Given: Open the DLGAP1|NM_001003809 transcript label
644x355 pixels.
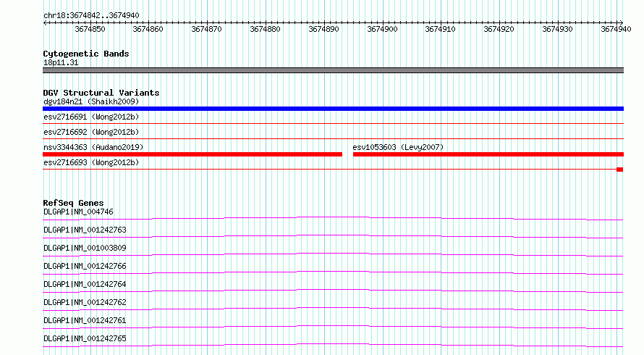Looking at the screenshot, I should pos(85,248).
